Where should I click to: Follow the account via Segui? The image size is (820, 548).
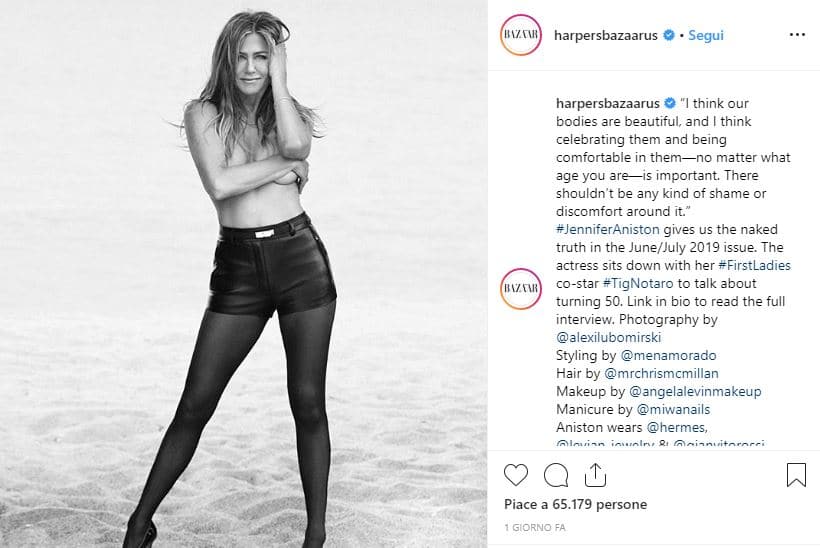point(705,35)
